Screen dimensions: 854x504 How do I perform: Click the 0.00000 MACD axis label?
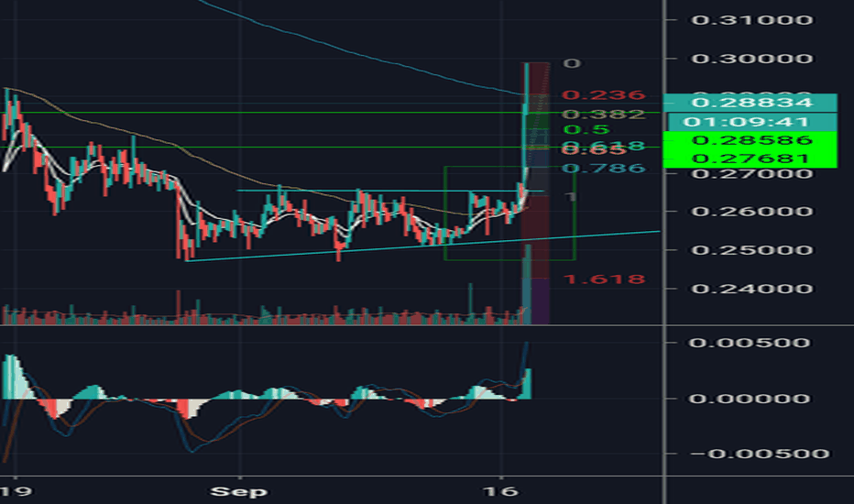point(750,399)
